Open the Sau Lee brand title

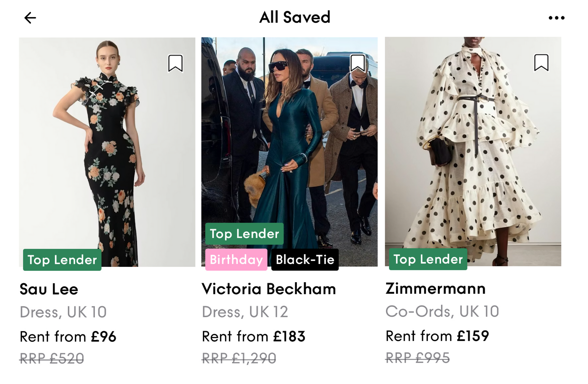click(49, 289)
